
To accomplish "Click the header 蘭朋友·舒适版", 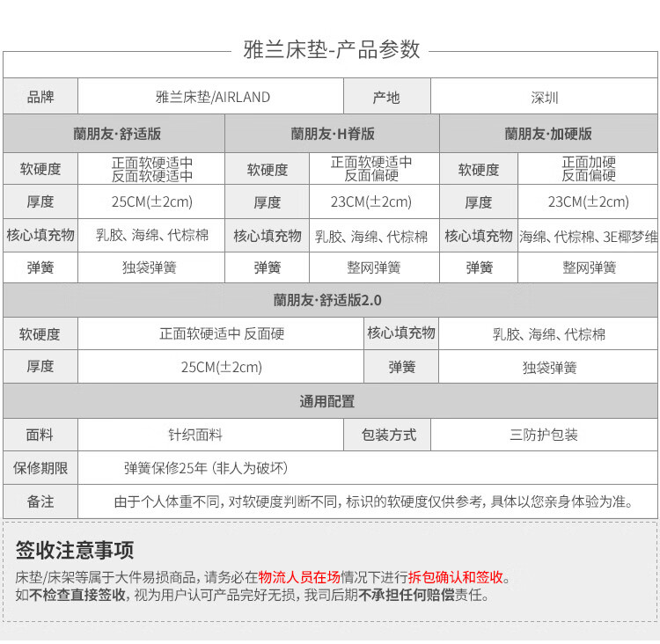I will pos(117,134).
